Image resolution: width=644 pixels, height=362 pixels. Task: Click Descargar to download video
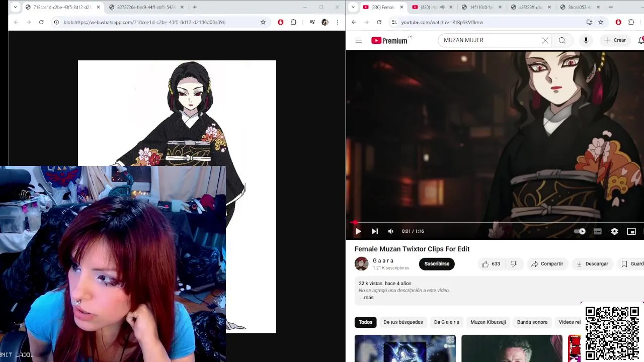[592, 264]
